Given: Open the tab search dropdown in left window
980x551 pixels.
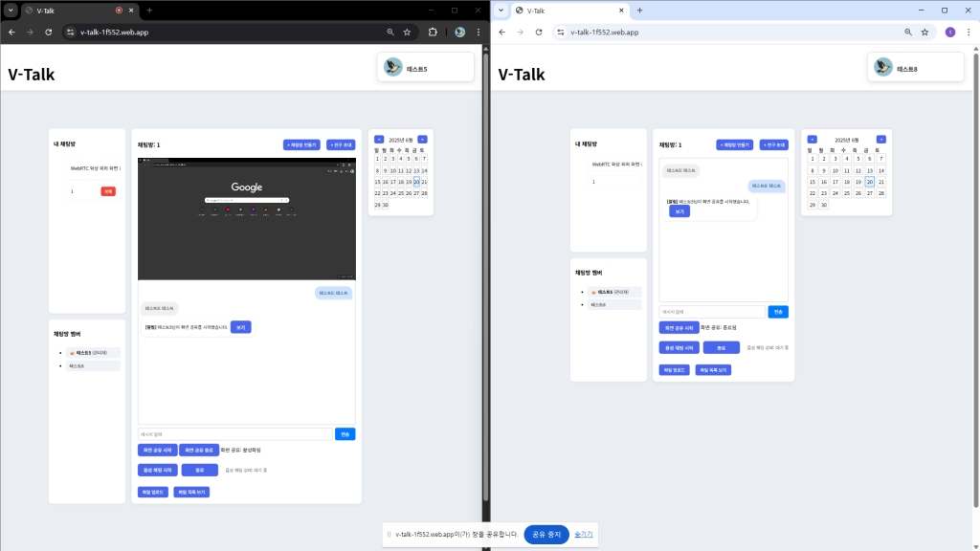Looking at the screenshot, I should click(11, 10).
